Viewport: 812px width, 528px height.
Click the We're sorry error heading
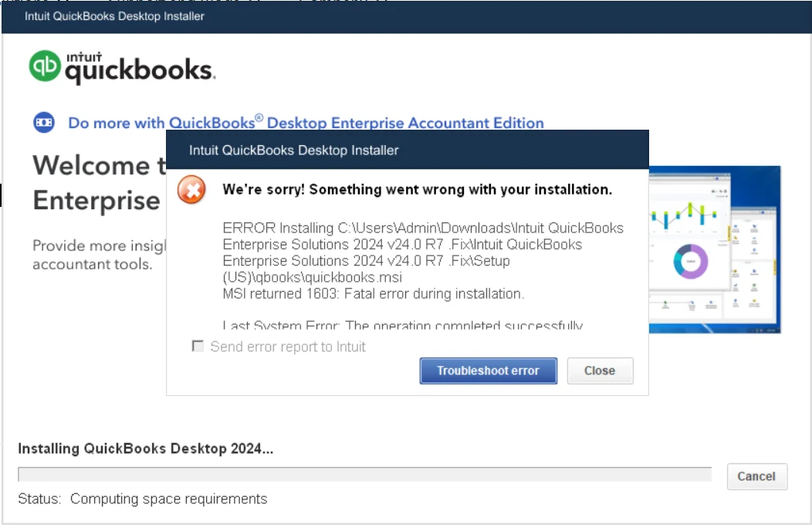coord(418,190)
